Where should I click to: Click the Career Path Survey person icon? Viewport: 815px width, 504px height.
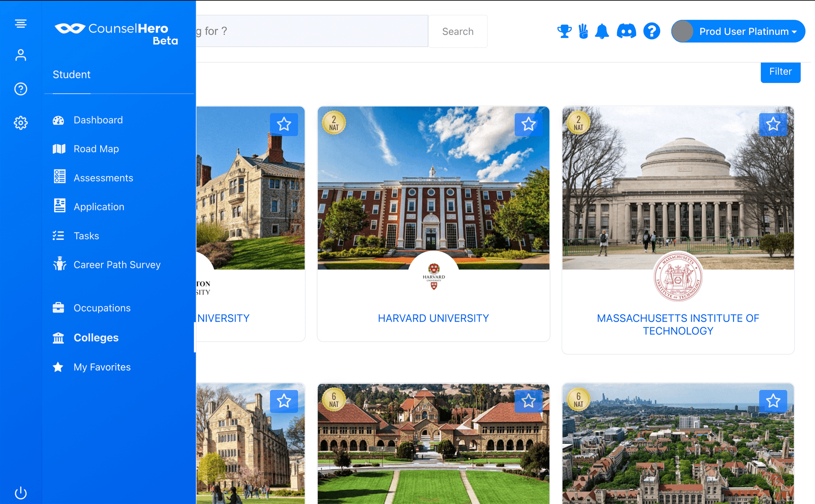coord(59,263)
